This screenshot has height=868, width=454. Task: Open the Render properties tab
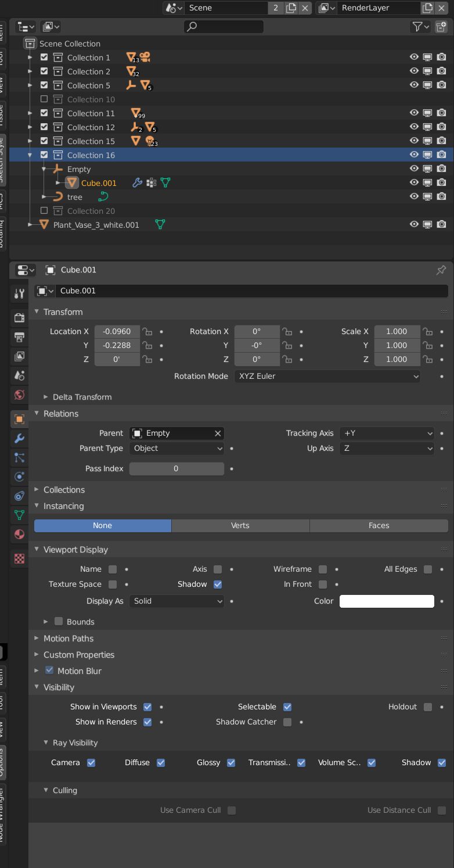19,317
